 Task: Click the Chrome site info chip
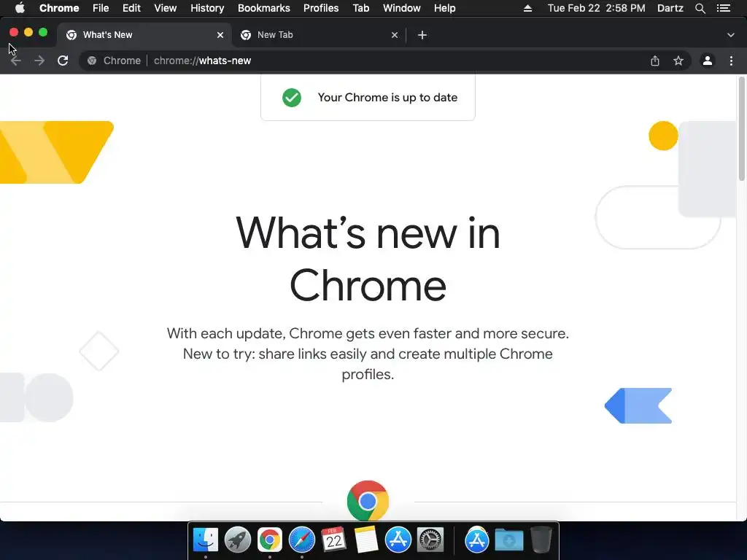point(115,61)
